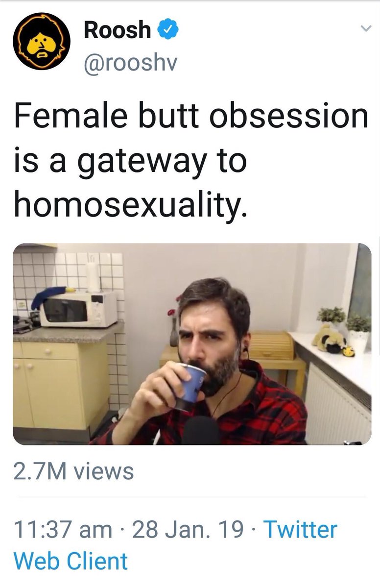Visit the @rooshv handle link

tap(129, 63)
